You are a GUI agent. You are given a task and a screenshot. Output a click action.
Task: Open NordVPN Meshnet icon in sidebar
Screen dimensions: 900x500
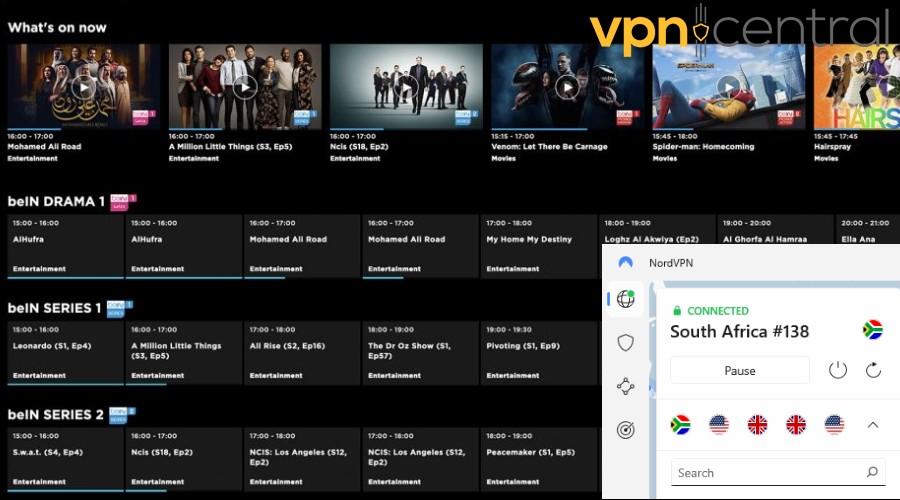pos(626,386)
